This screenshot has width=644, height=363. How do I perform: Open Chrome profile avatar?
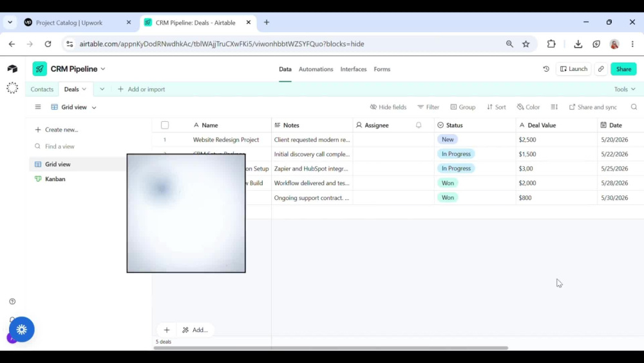tap(614, 44)
